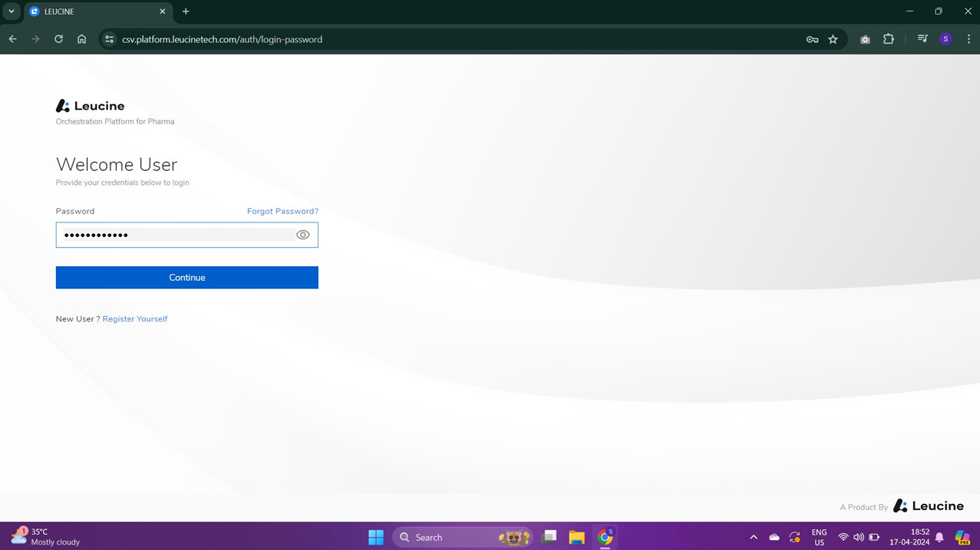Go back using browser back arrow
The height and width of the screenshot is (550, 980).
[13, 39]
